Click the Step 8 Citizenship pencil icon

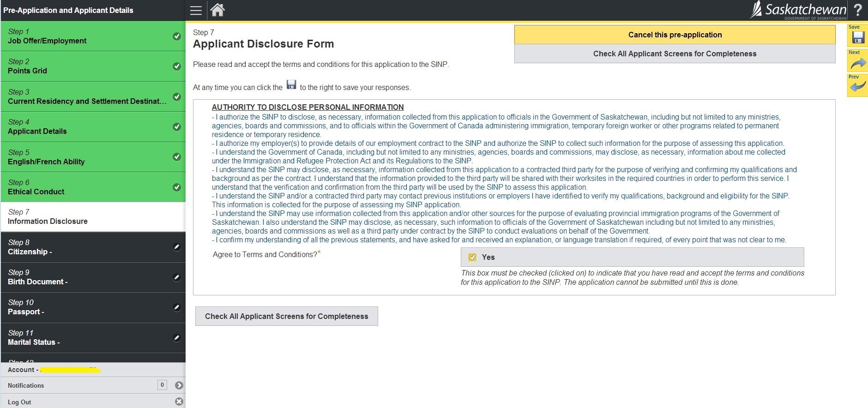[176, 247]
